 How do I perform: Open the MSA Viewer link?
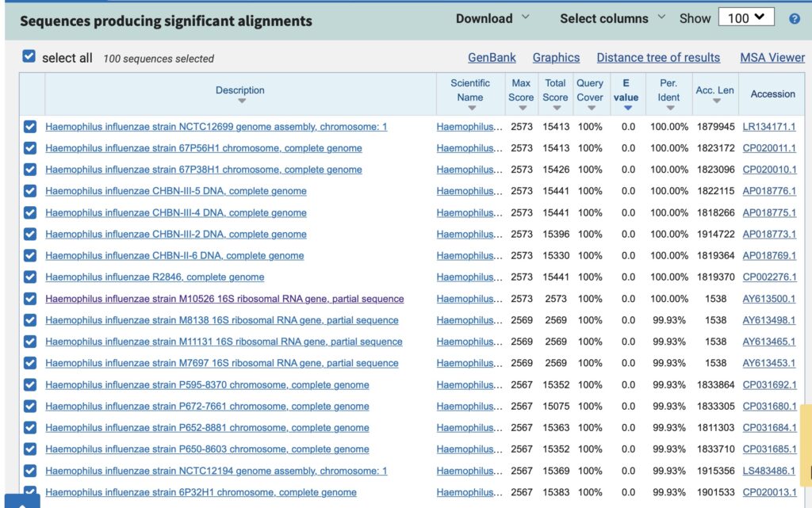(x=772, y=57)
